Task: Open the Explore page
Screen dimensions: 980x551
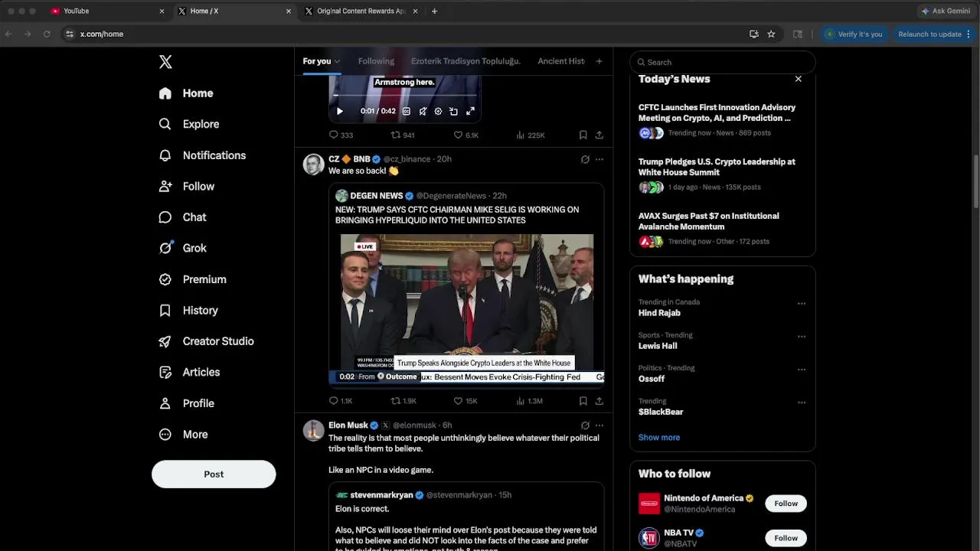Action: pos(189,124)
